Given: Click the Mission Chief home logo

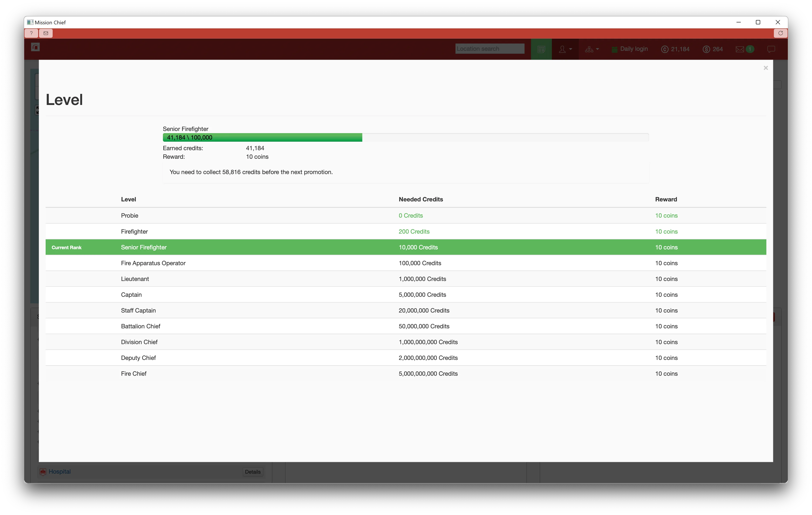Looking at the screenshot, I should pyautogui.click(x=35, y=47).
